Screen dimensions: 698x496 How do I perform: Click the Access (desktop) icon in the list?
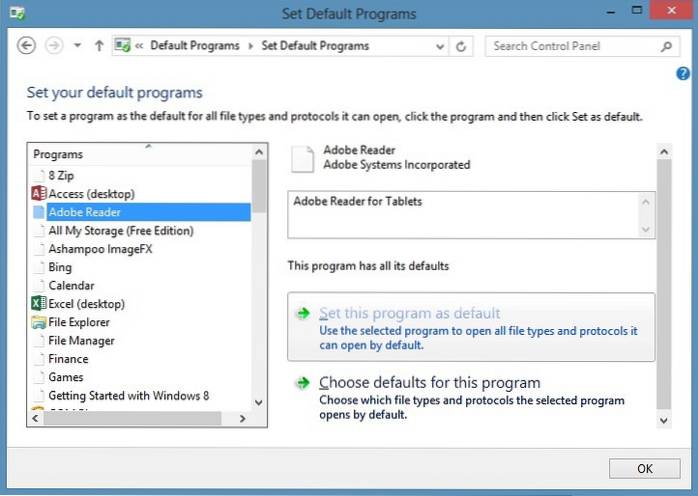point(39,194)
